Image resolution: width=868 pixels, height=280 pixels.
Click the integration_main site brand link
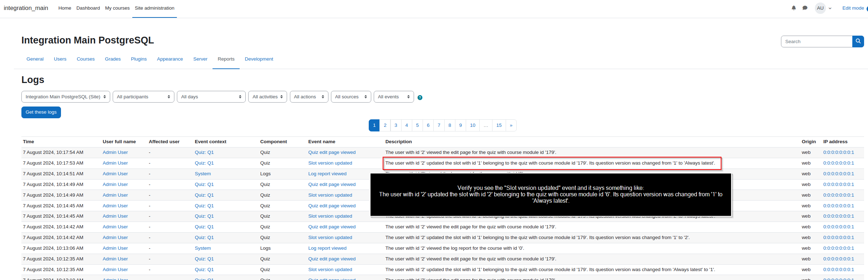tap(26, 8)
